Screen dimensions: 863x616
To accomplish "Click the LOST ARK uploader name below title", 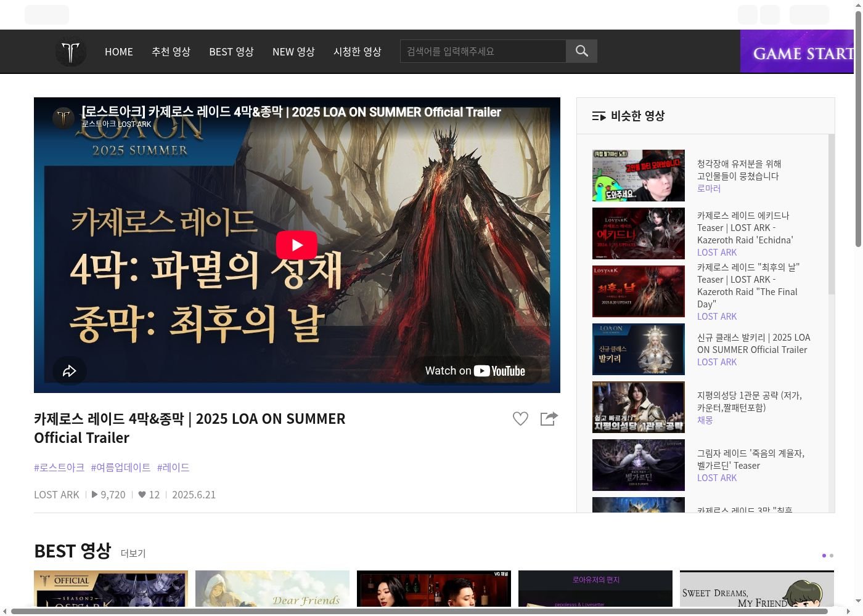I will [x=57, y=495].
